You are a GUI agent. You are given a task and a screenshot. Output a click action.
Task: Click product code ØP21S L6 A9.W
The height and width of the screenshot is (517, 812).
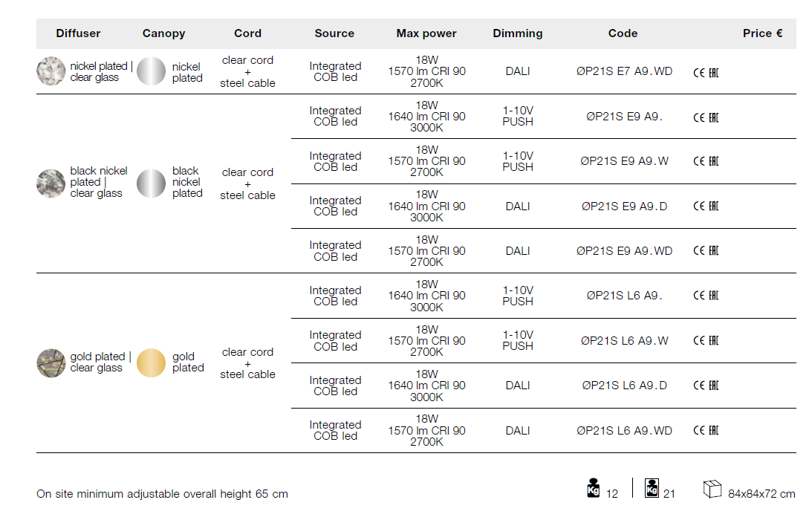(x=624, y=340)
